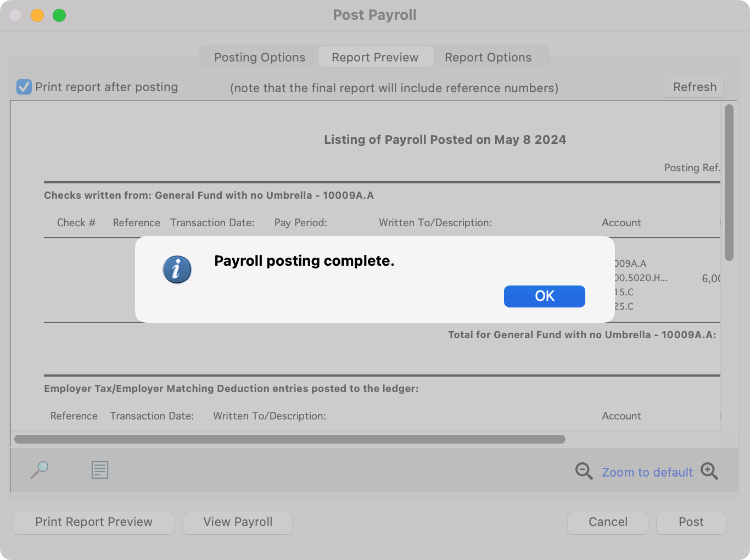The height and width of the screenshot is (560, 750).
Task: Uncheck Print report after posting
Action: (x=24, y=87)
